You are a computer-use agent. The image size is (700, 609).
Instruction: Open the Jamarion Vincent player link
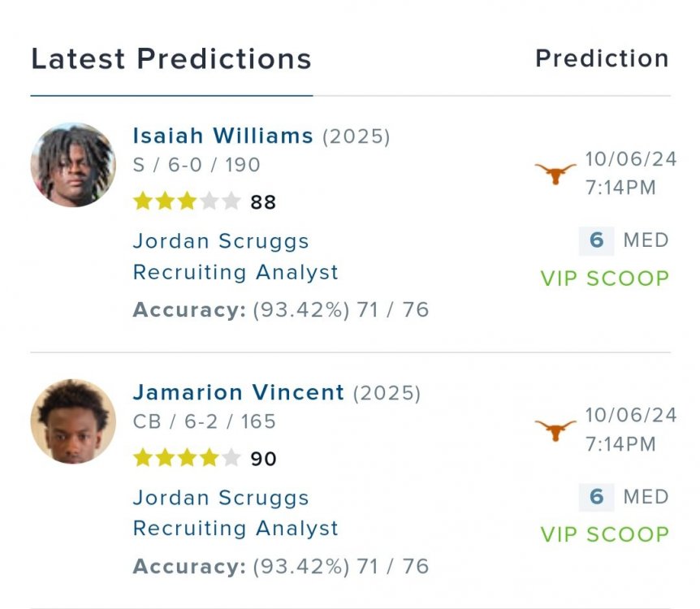coord(238,392)
